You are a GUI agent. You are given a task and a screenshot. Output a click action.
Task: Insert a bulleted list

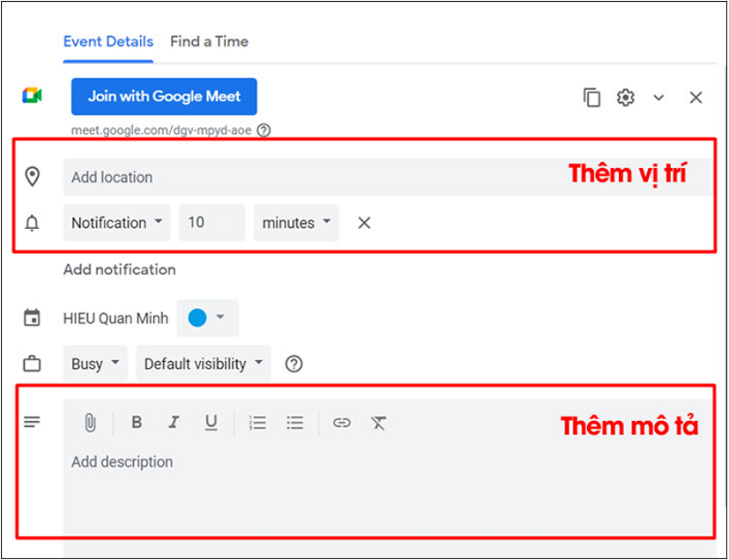pos(294,423)
